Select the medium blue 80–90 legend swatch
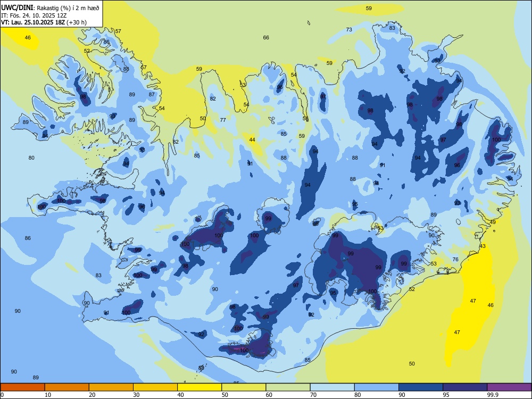Image resolution: width=532 pixels, height=399 pixels. click(x=376, y=387)
